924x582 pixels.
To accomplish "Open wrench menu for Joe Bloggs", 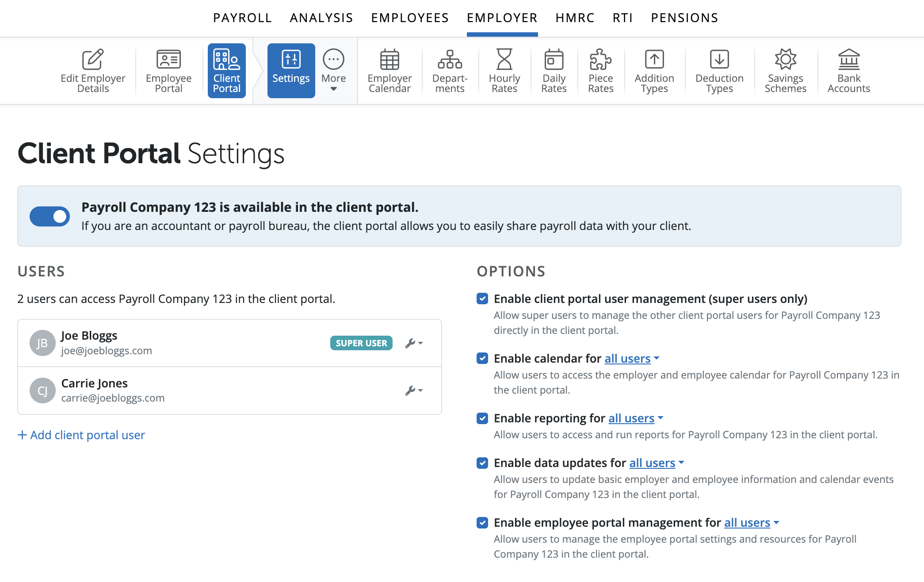I will (414, 343).
